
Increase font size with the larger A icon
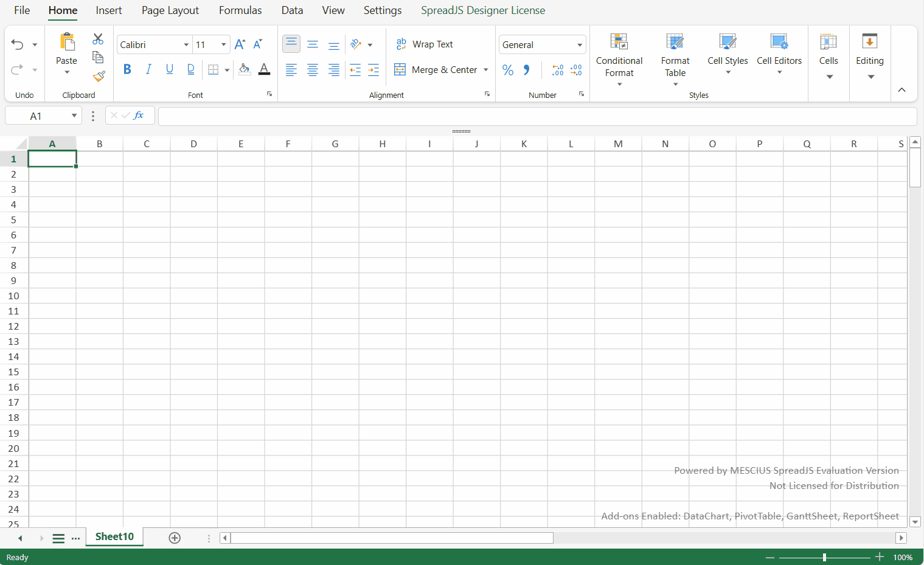240,44
